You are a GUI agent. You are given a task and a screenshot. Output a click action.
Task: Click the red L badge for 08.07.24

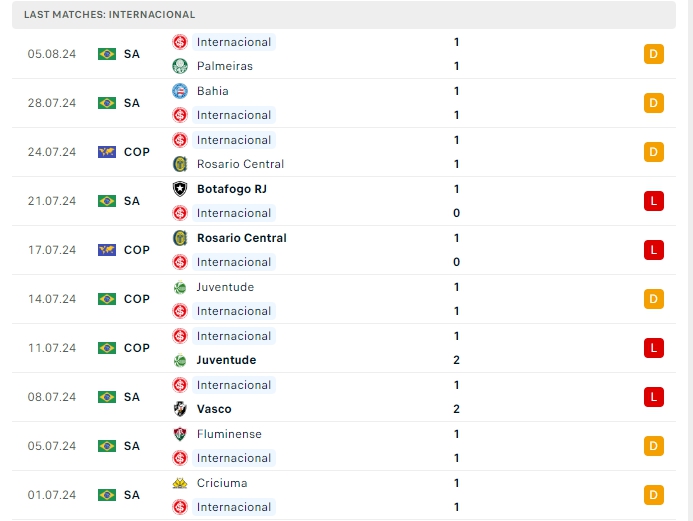(654, 397)
